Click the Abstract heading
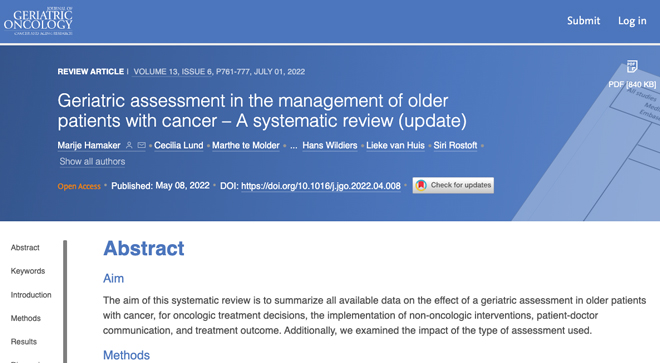Screen dimensions: 660x363 tap(144, 248)
